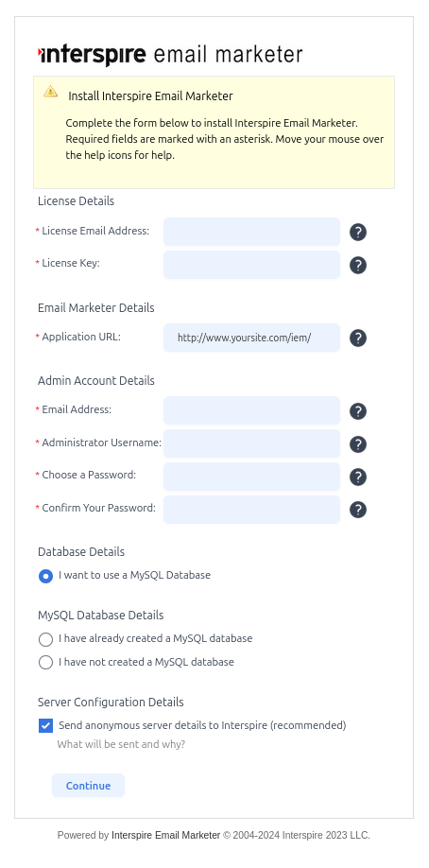Show help for Administrator Username
Screen dimensions: 429x868
coord(358,444)
